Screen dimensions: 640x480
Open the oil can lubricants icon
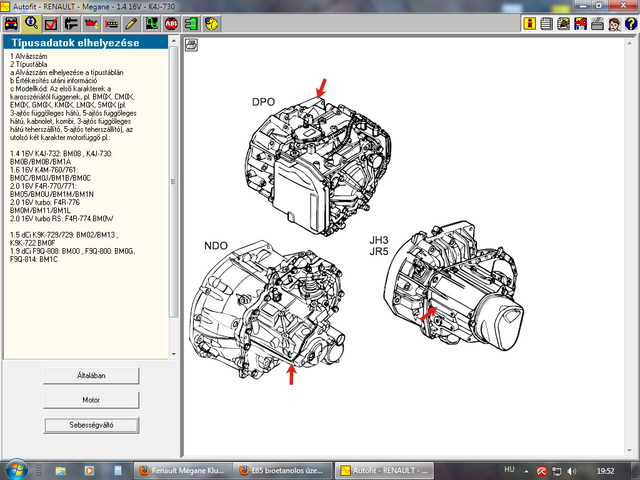[x=91, y=24]
